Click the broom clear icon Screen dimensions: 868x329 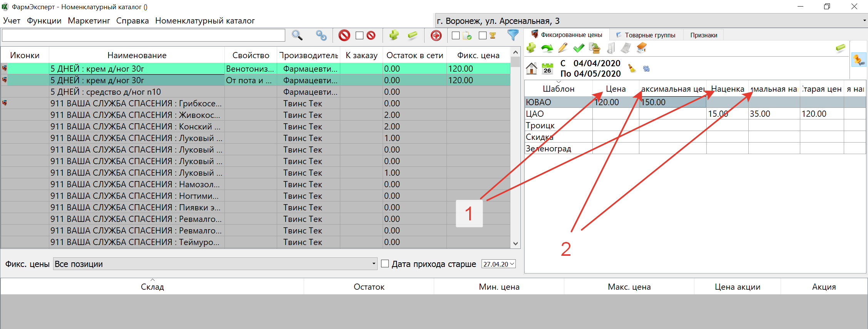(x=632, y=69)
